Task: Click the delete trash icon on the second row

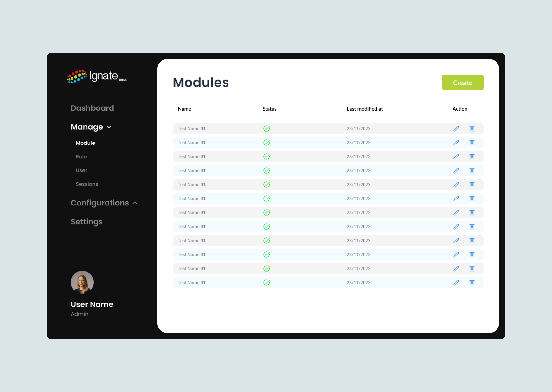Action: coord(472,142)
